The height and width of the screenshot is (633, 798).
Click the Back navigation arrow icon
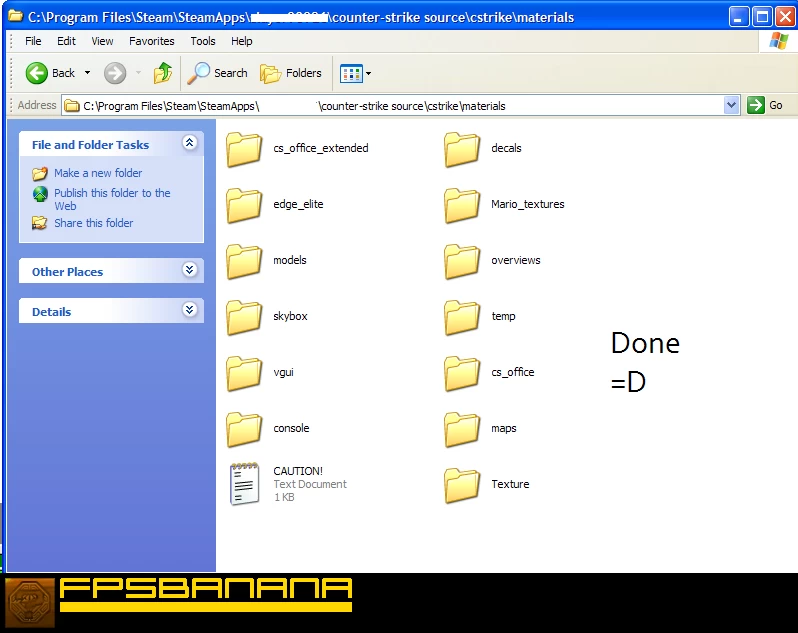coord(37,73)
